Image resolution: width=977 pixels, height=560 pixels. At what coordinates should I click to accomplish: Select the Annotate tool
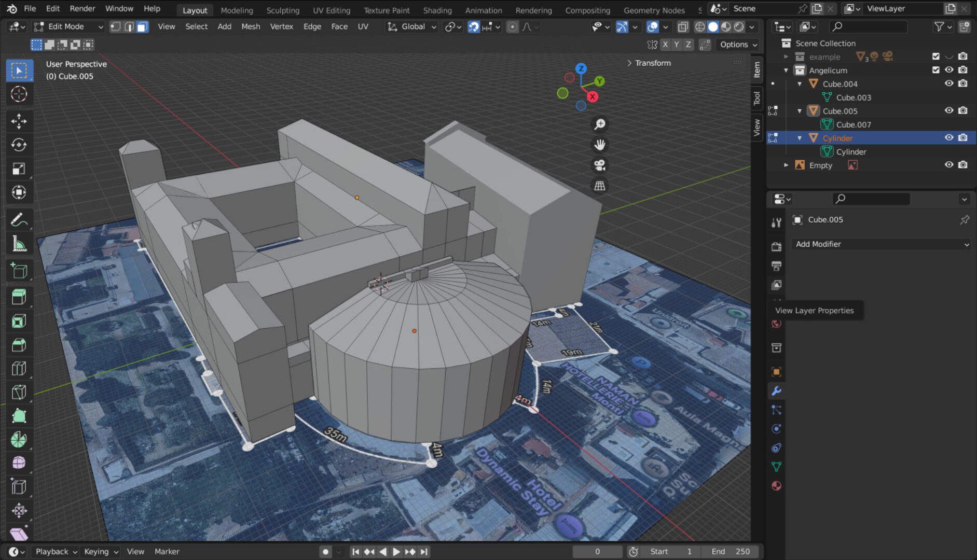click(x=19, y=219)
